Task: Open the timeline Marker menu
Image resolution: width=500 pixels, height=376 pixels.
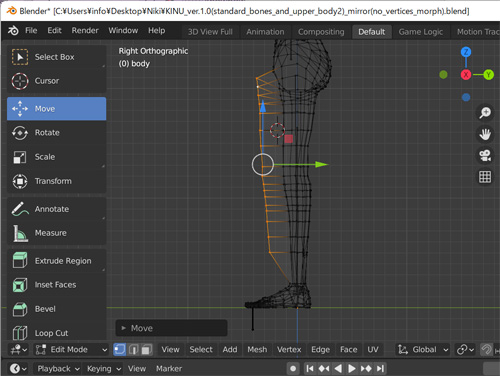Action: [x=169, y=369]
